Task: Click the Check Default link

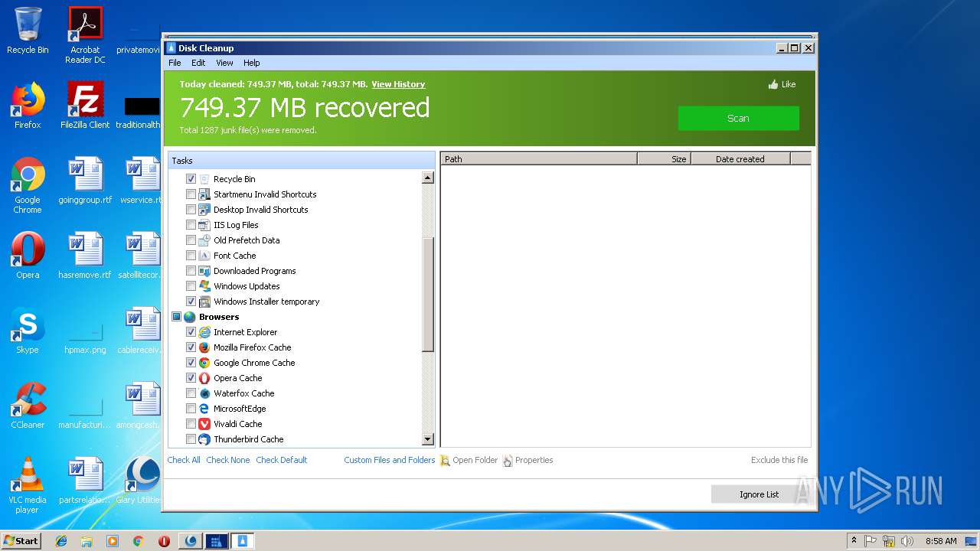Action: [x=282, y=460]
